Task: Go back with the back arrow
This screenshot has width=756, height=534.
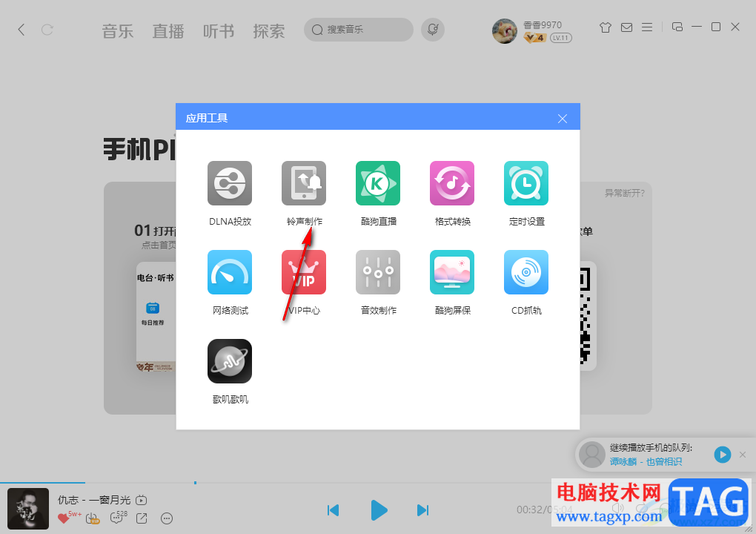Action: (21, 30)
